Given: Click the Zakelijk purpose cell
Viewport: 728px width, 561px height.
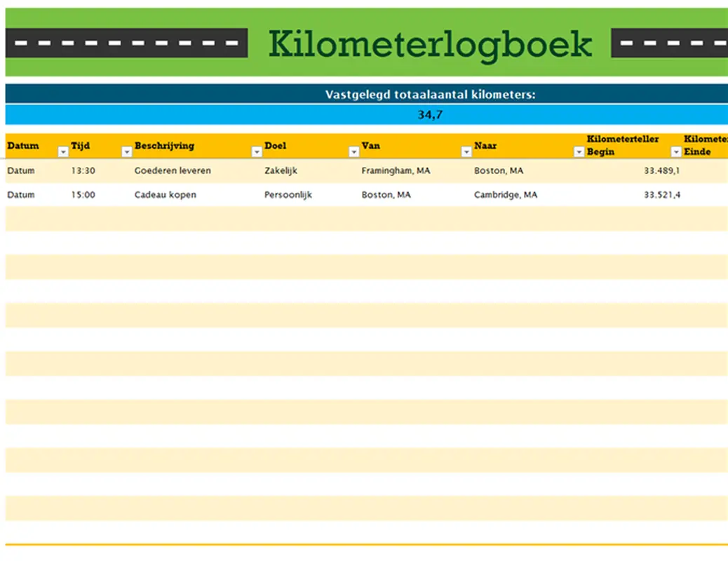Looking at the screenshot, I should (281, 170).
